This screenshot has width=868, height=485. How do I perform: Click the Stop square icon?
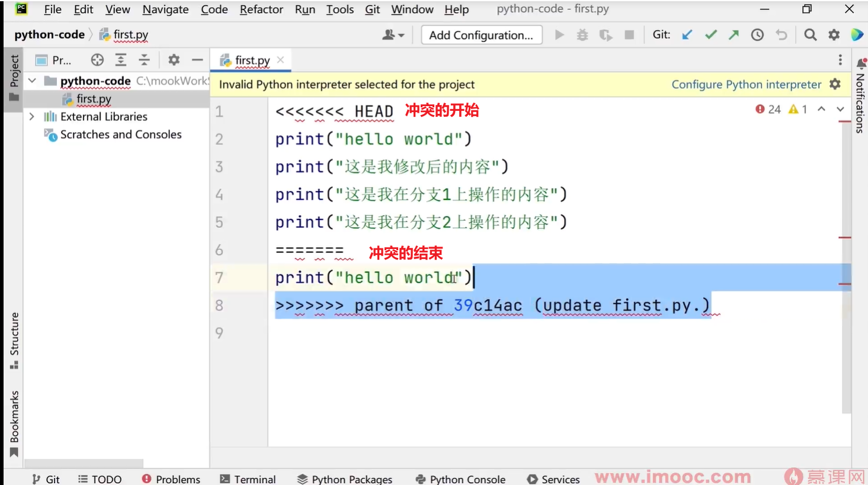[629, 35]
